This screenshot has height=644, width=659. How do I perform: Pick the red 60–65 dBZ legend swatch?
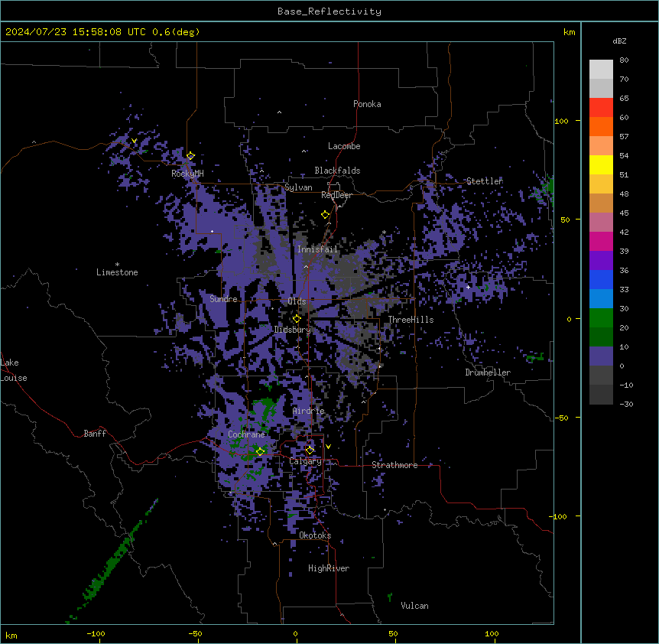[601, 108]
